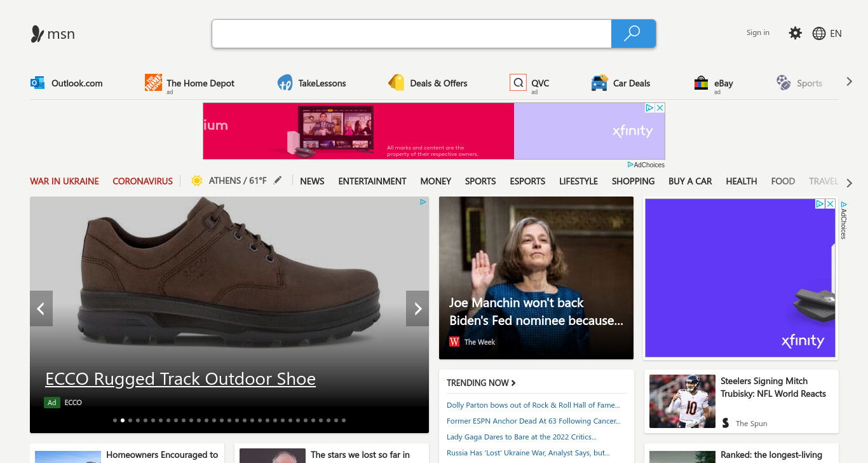Screen dimensions: 868x463
Task: Open Ranked: the longest-living article
Action: 771,455
